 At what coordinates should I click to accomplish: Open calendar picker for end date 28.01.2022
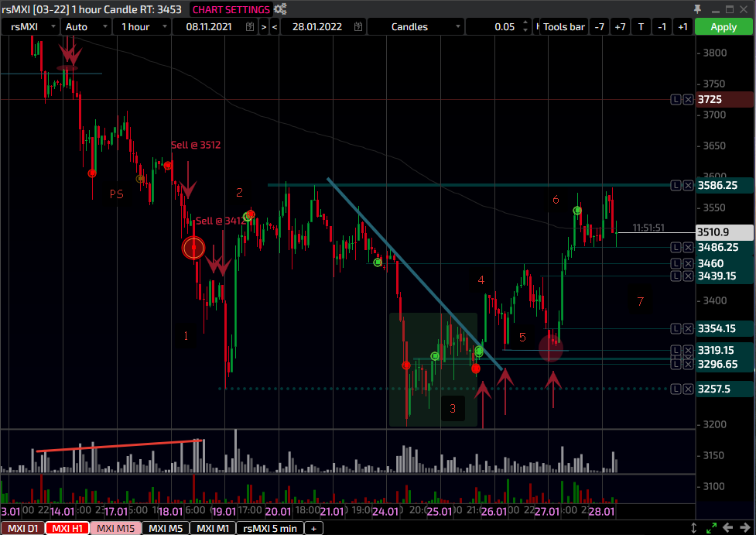pyautogui.click(x=358, y=26)
